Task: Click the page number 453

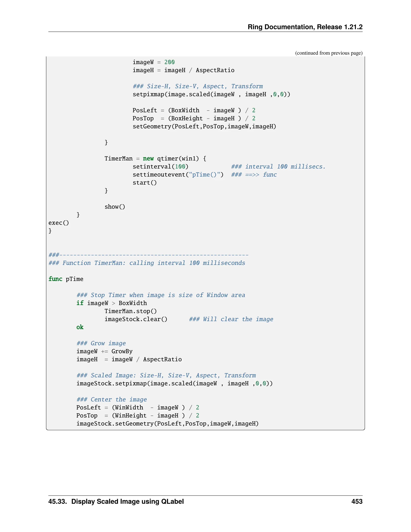Action: click(x=357, y=501)
